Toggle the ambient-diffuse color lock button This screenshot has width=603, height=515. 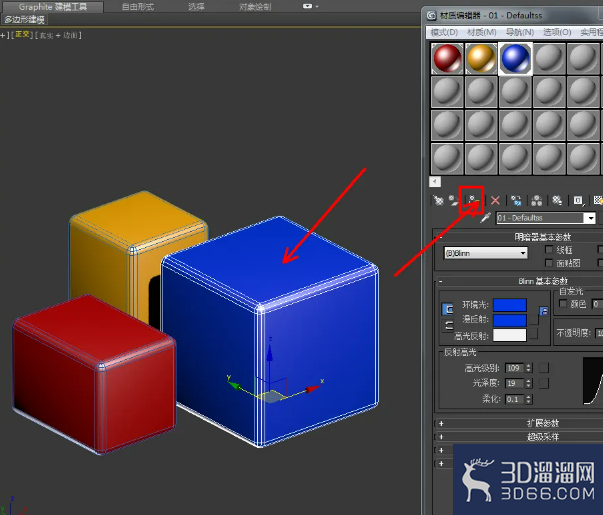448,309
